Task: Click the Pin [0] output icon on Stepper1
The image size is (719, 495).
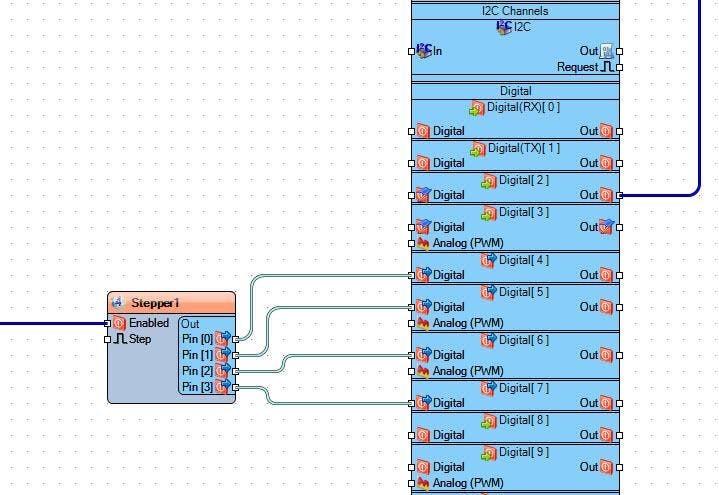Action: pyautogui.click(x=223, y=339)
